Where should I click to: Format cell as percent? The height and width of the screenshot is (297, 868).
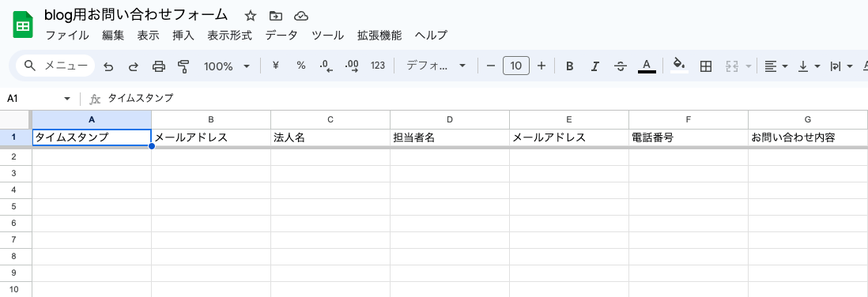(301, 66)
